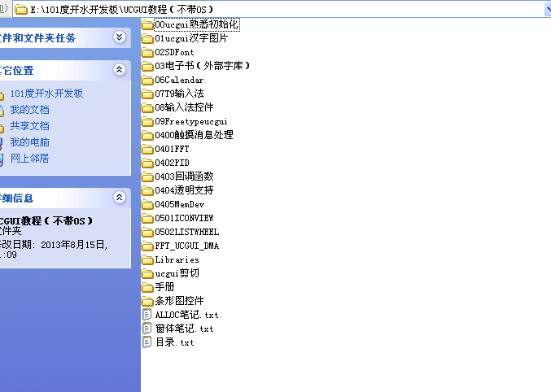Select the 0404透明支持 folder icon

click(147, 191)
